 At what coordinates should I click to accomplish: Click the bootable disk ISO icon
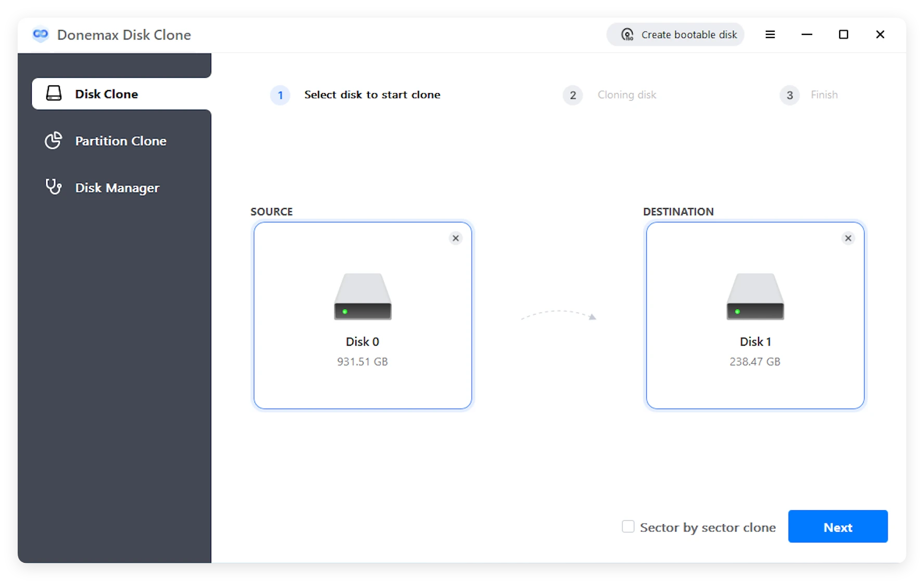(x=627, y=34)
